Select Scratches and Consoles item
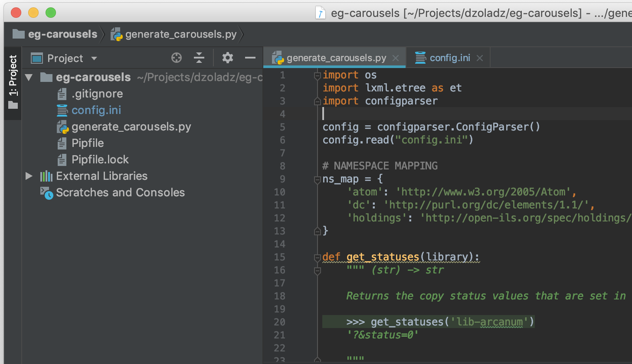Screen dimensions: 632x364 coord(121,192)
